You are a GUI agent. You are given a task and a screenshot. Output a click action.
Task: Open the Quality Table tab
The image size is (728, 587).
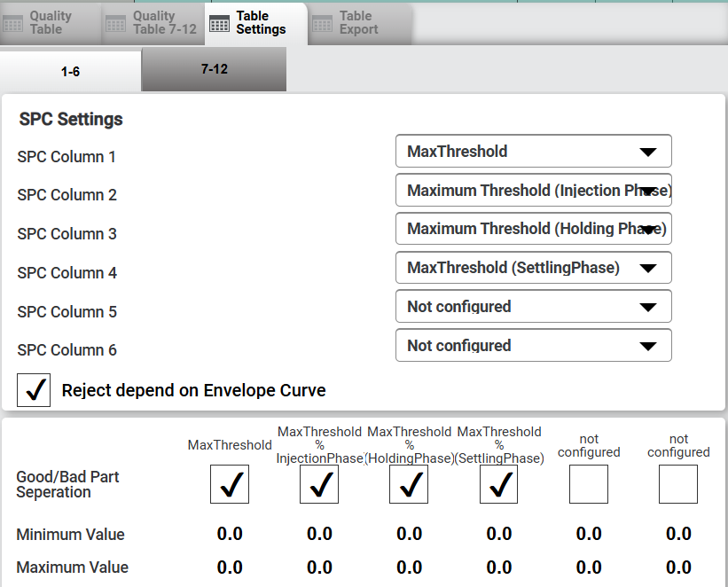pyautogui.click(x=50, y=23)
